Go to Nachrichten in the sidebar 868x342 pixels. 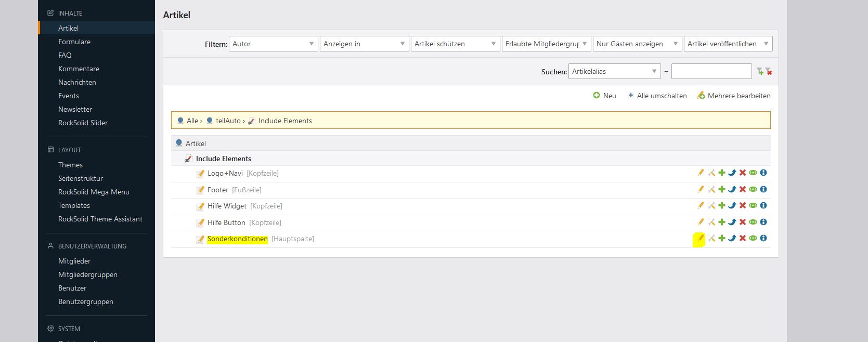point(77,82)
